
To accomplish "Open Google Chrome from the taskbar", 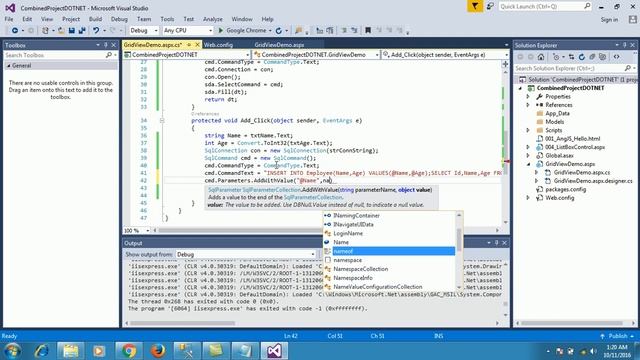I will 129,351.
